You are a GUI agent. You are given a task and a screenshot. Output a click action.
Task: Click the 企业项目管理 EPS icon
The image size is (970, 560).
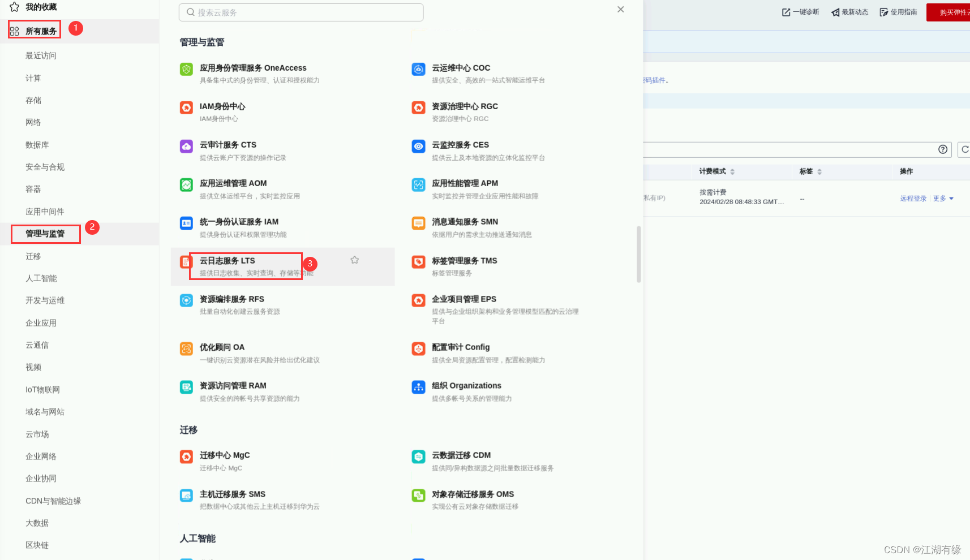pos(418,300)
